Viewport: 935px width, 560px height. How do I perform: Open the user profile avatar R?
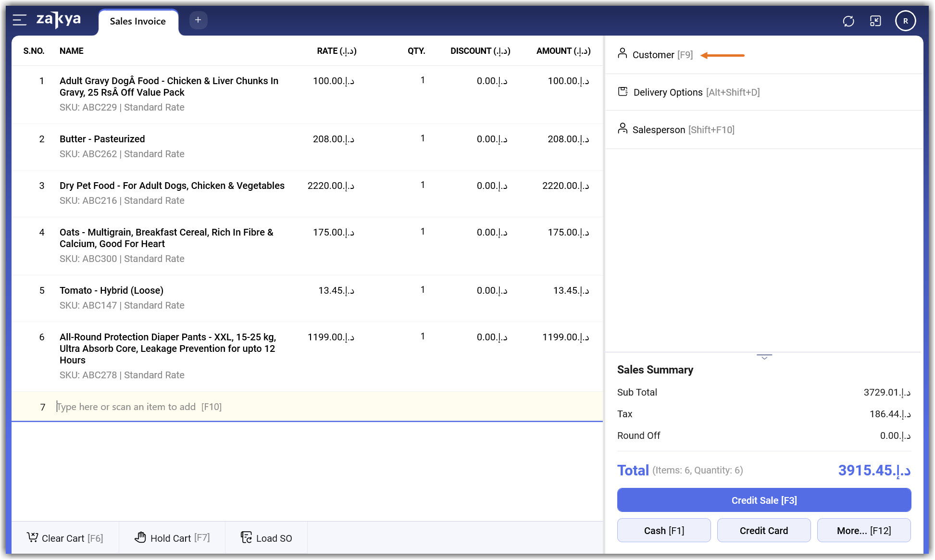pos(905,21)
